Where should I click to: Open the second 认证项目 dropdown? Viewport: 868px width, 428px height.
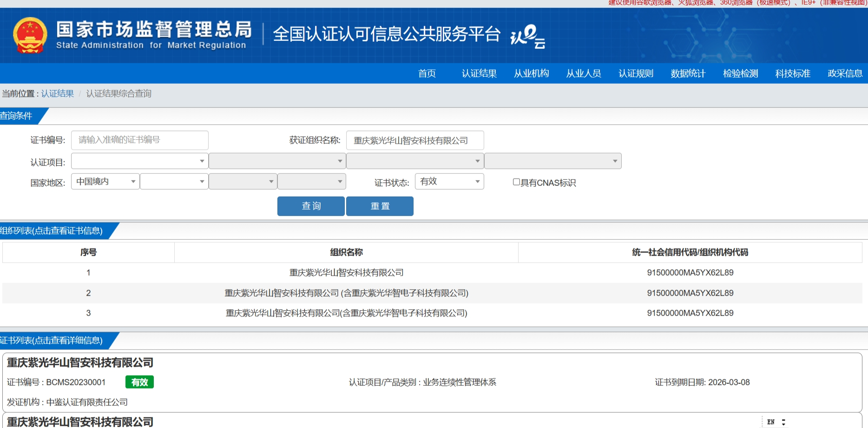tap(277, 161)
